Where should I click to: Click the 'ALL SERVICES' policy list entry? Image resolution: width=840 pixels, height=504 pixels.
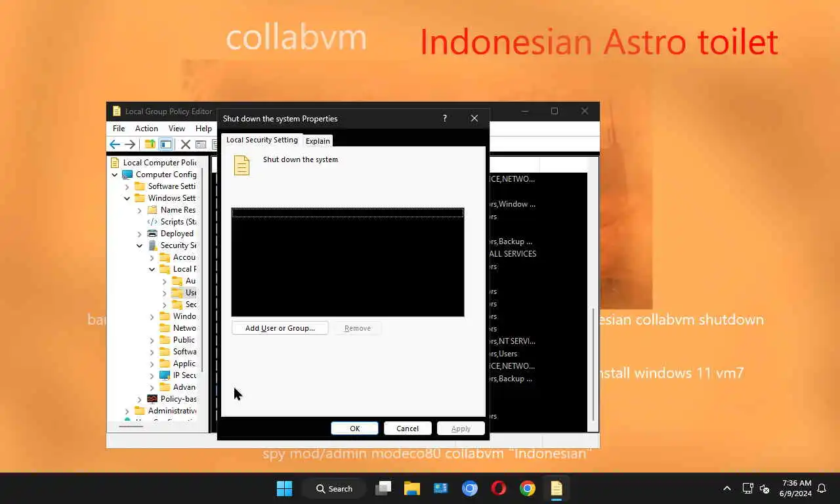[513, 254]
